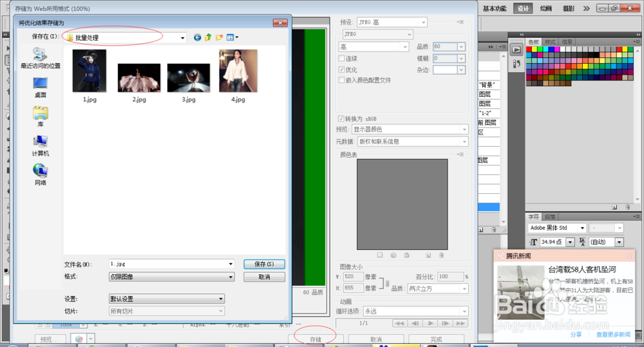Image resolution: width=644 pixels, height=347 pixels.
Task: Open the 色板 swatches tab
Action: click(x=533, y=42)
